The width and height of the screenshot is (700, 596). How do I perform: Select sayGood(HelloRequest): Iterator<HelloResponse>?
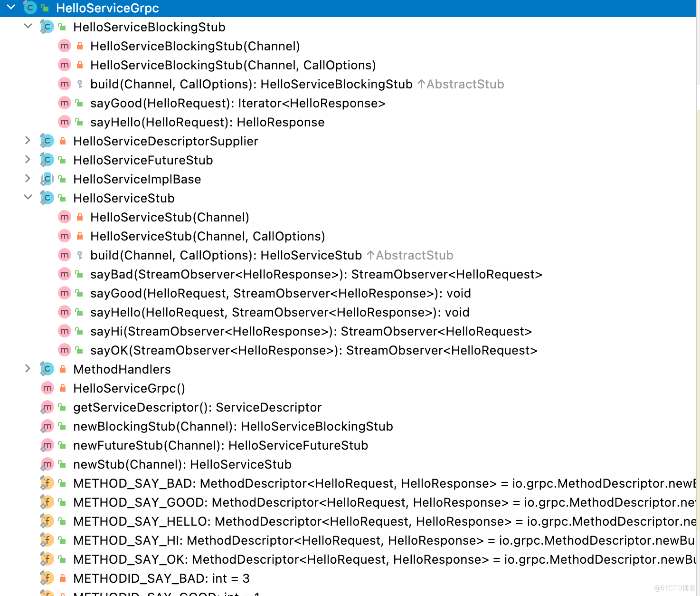tap(348, 103)
